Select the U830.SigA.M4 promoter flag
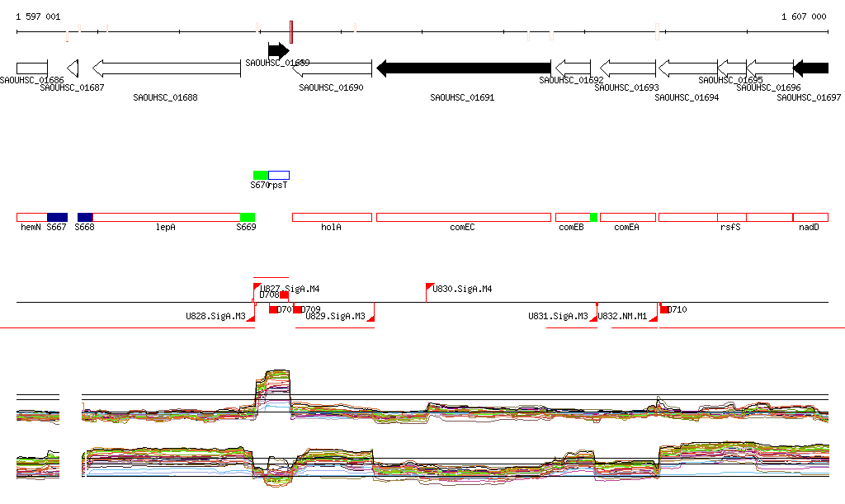Image resolution: width=845 pixels, height=504 pixels. tap(429, 287)
